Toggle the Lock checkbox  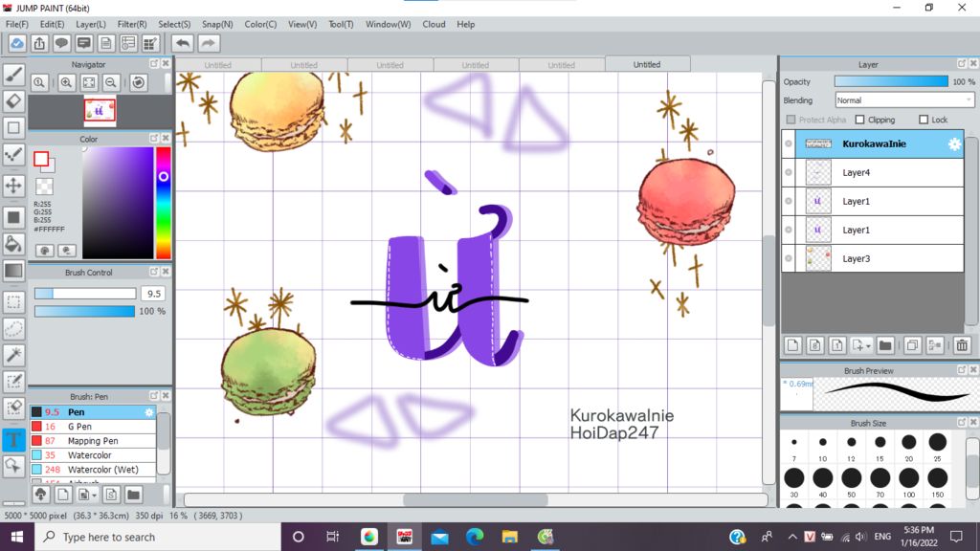click(924, 120)
